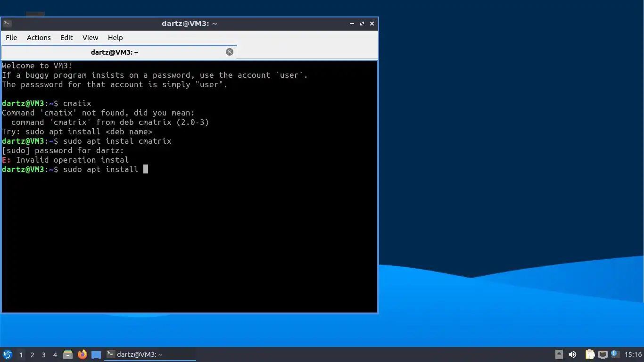
Task: Switch to workspace 2
Action: [x=33, y=355]
